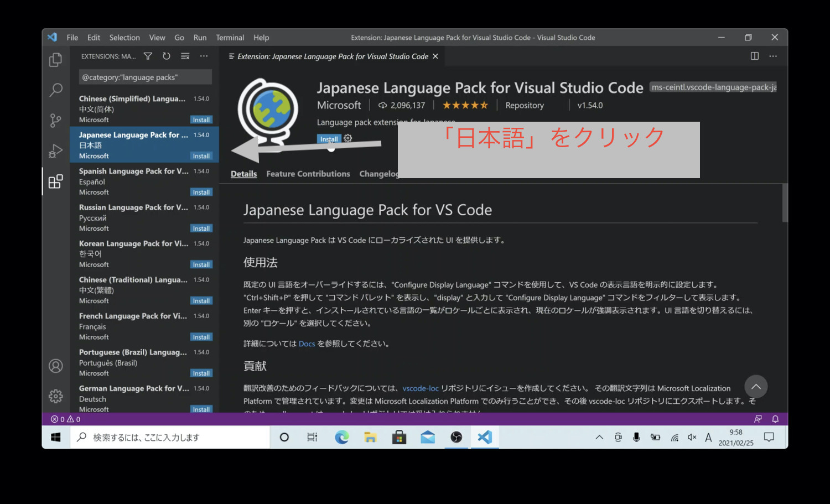Install French Language Pack
The width and height of the screenshot is (830, 504).
(x=201, y=337)
